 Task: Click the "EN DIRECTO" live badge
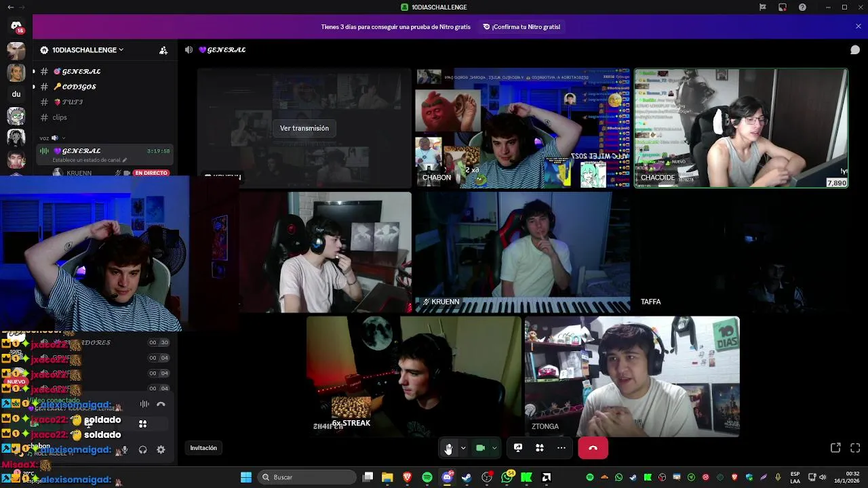point(151,173)
